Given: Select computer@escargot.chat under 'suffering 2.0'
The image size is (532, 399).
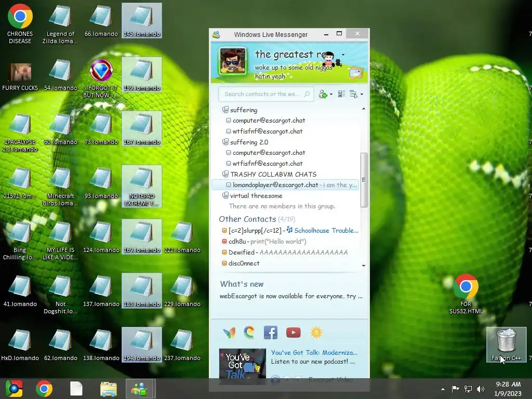Looking at the screenshot, I should coord(269,153).
